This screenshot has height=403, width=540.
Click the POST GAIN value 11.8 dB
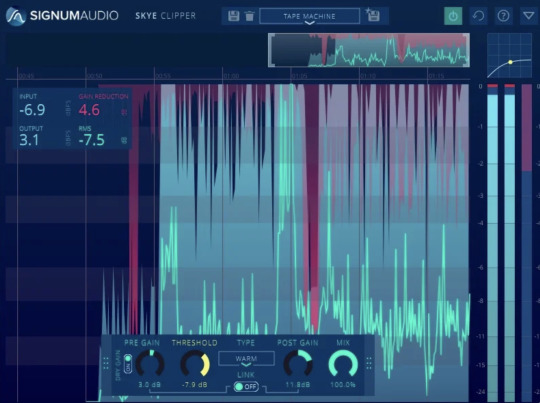[x=298, y=384]
